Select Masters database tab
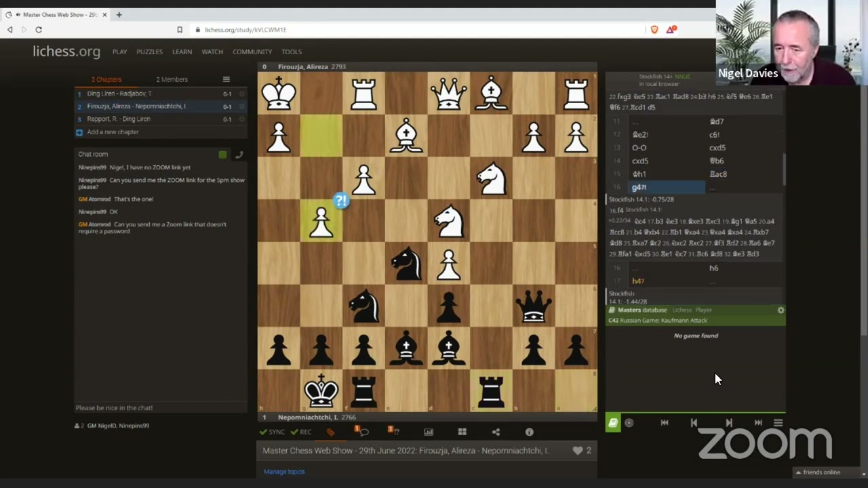The height and width of the screenshot is (488, 868). 642,310
